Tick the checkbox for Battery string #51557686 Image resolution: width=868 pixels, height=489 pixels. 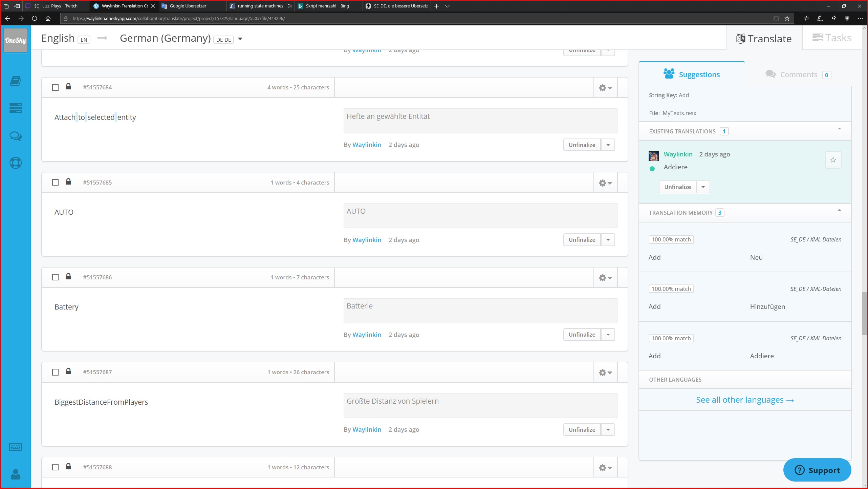55,277
